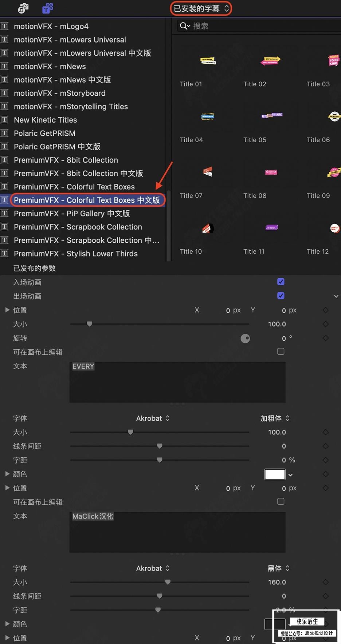Select the Title 07 thumbnail

click(x=208, y=171)
